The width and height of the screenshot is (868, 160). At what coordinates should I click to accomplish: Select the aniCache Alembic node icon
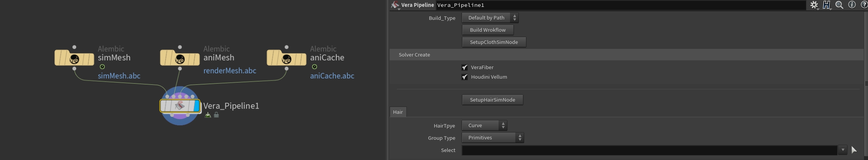coord(286,58)
